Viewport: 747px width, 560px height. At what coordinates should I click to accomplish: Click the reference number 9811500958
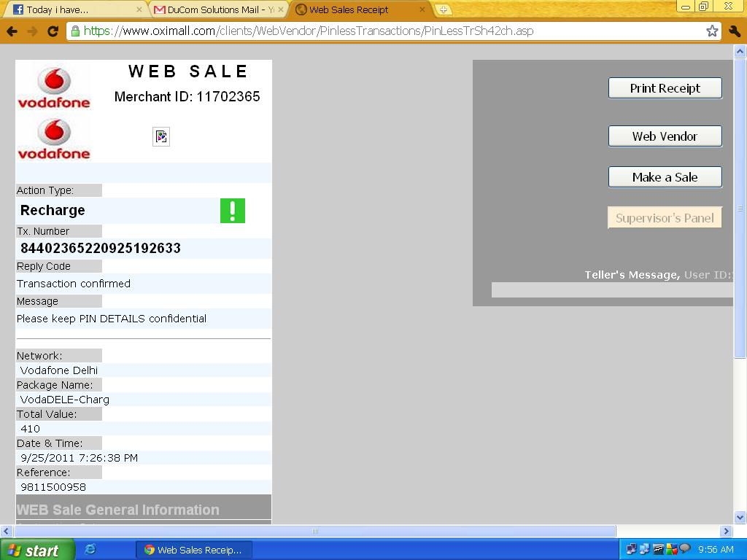pos(53,487)
